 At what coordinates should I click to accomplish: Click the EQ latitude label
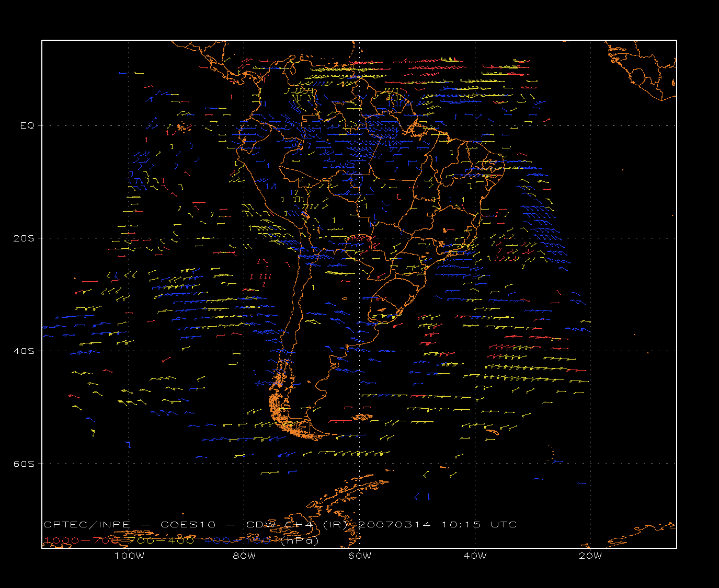tap(27, 125)
